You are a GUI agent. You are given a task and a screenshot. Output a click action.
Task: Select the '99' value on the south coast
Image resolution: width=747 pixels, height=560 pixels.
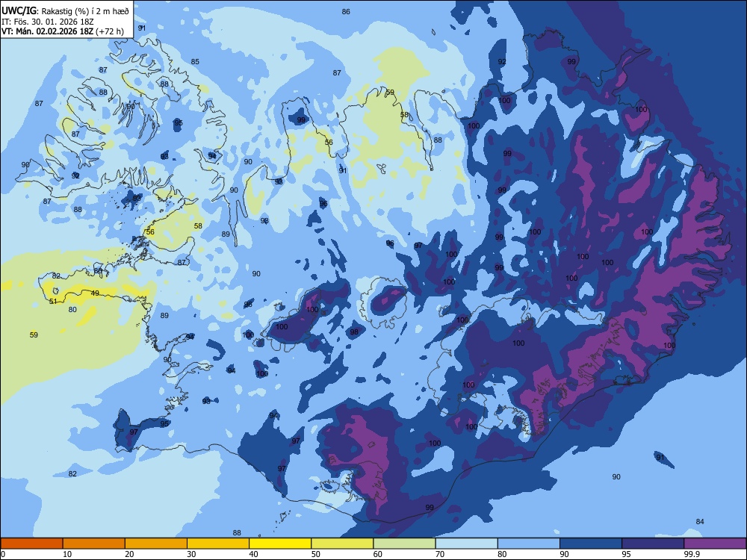(x=430, y=507)
